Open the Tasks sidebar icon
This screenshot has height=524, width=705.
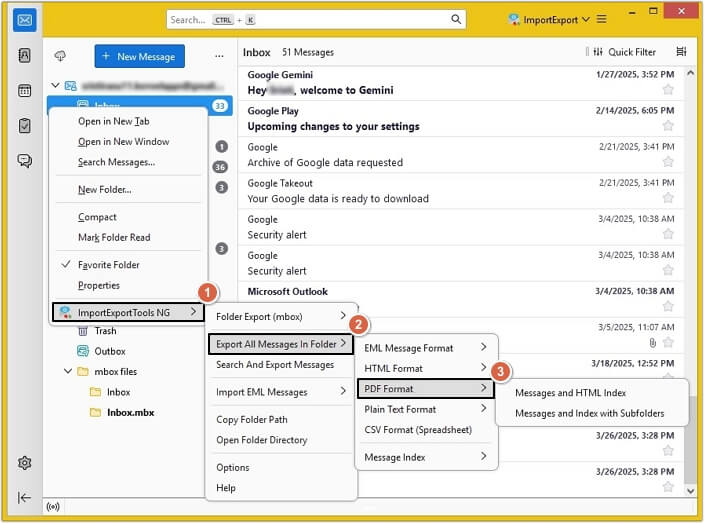pyautogui.click(x=25, y=126)
